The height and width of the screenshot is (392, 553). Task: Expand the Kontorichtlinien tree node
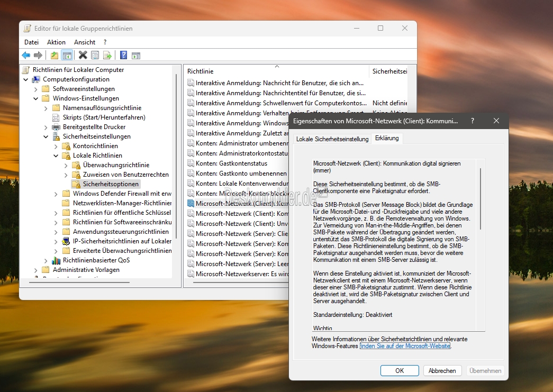pos(56,147)
